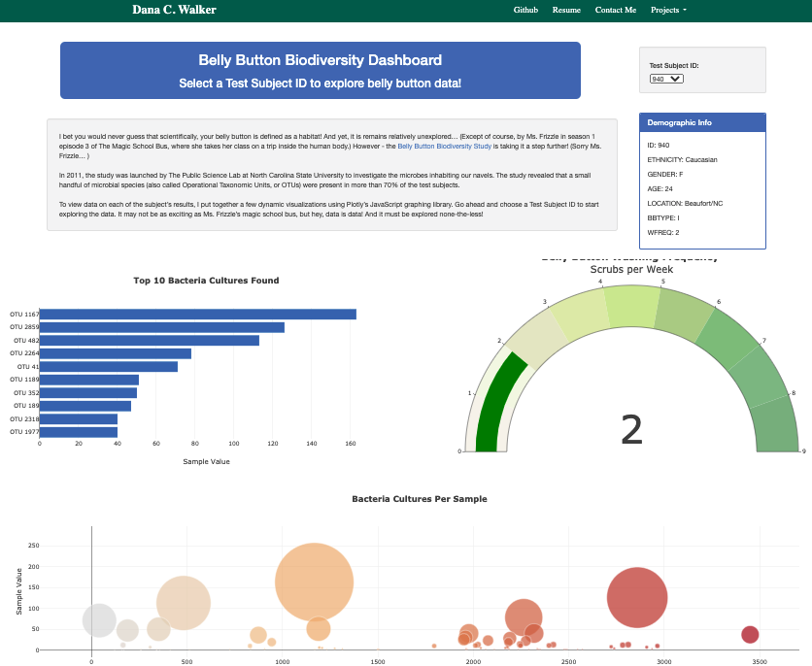Select the OTU 2859 bar
812x666 pixels.
tap(160, 328)
